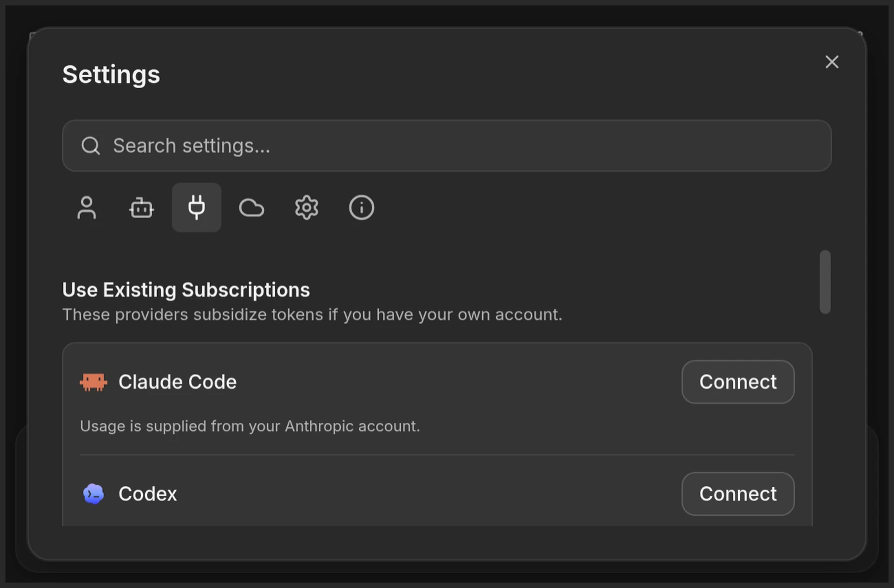Click the Use Existing Subscriptions heading
The width and height of the screenshot is (894, 588).
click(186, 290)
